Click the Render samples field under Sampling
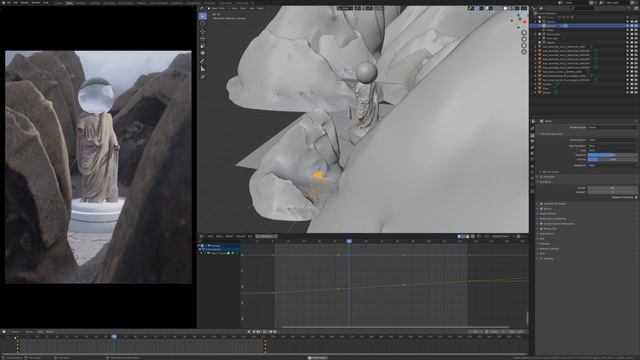640x360 pixels. click(613, 188)
